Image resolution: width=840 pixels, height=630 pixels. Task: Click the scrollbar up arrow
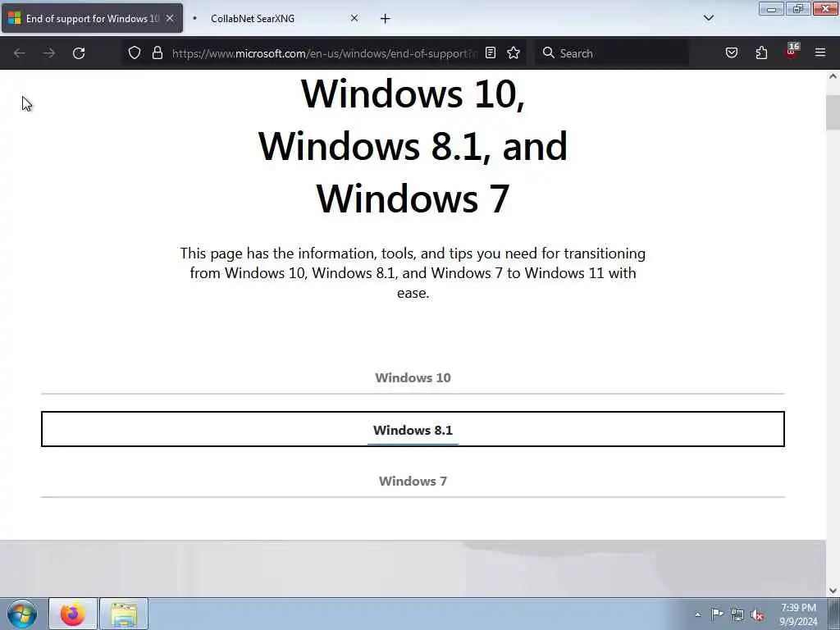(833, 76)
